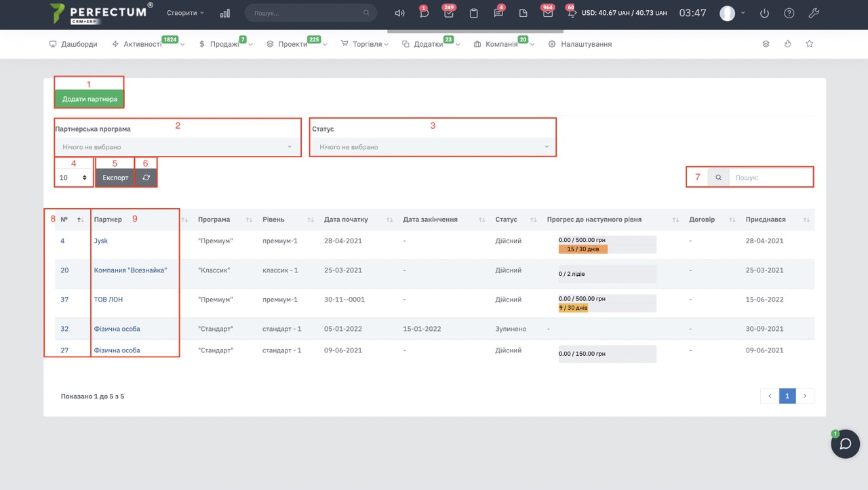This screenshot has height=490, width=868.
Task: Open the help question mark icon
Action: click(789, 14)
